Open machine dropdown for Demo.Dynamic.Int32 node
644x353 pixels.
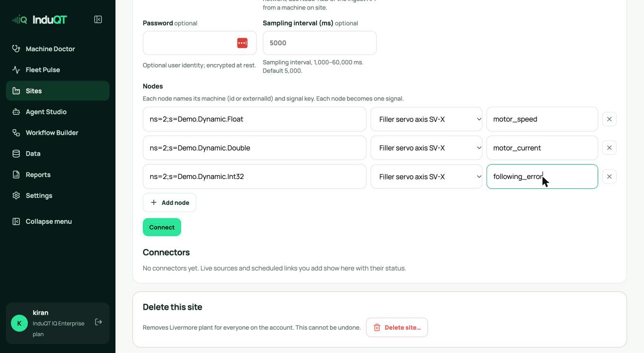tap(427, 176)
